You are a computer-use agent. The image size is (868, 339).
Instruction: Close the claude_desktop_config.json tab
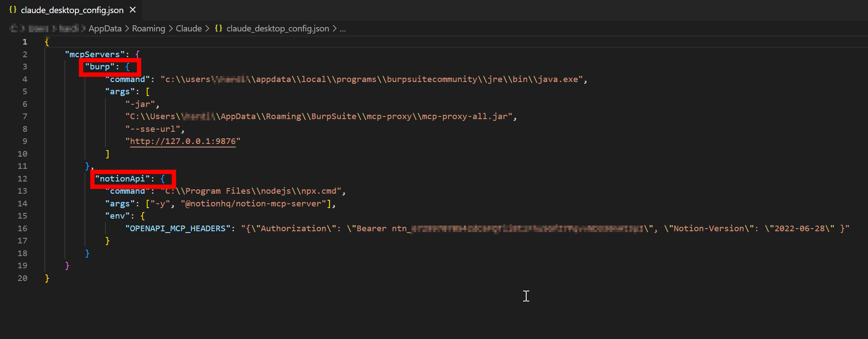(133, 10)
